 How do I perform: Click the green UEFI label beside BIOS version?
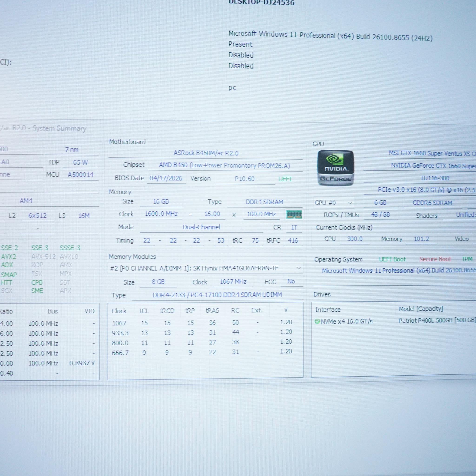point(285,179)
